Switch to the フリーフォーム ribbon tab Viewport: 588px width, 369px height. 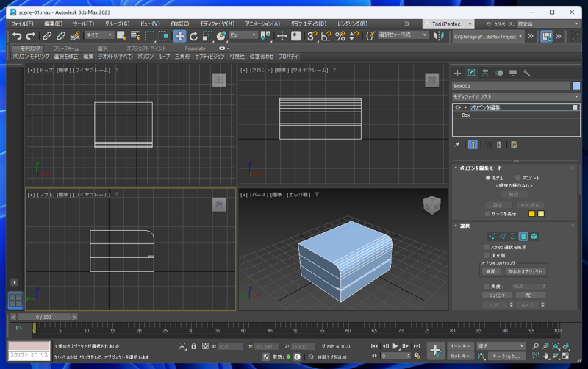click(66, 49)
